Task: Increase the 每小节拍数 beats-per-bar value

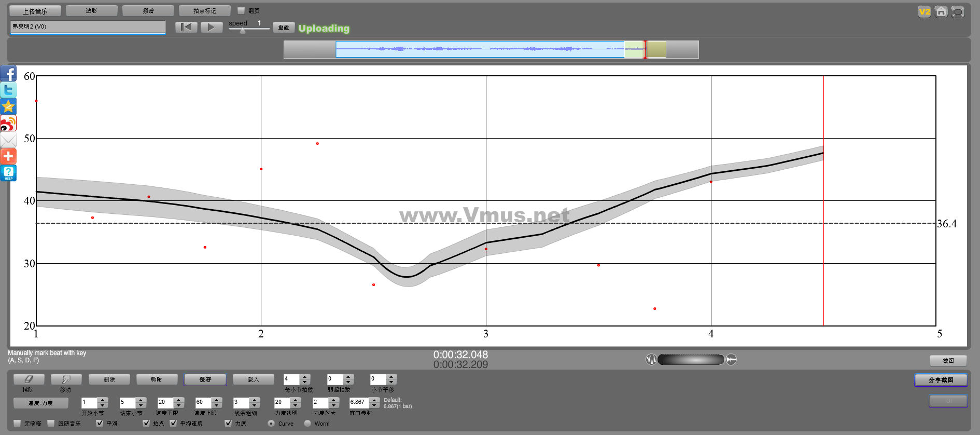Action: point(305,377)
